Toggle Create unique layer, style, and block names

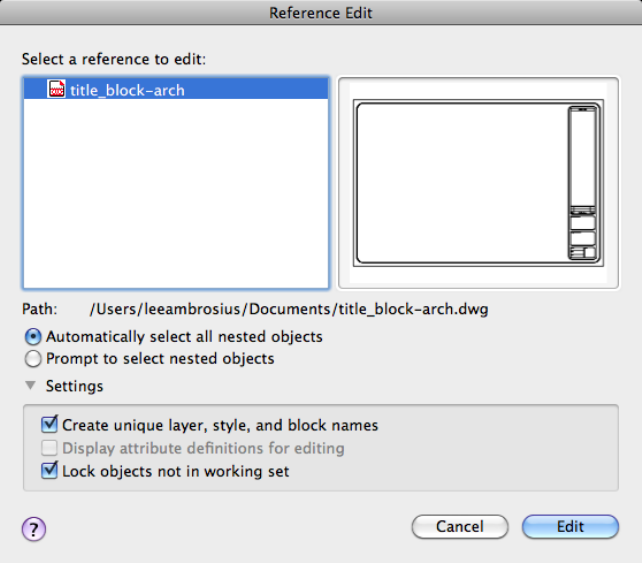tap(50, 425)
